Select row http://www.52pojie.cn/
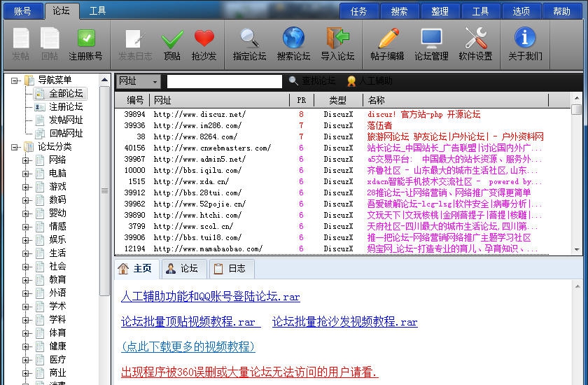This screenshot has height=385, width=588. click(332, 204)
